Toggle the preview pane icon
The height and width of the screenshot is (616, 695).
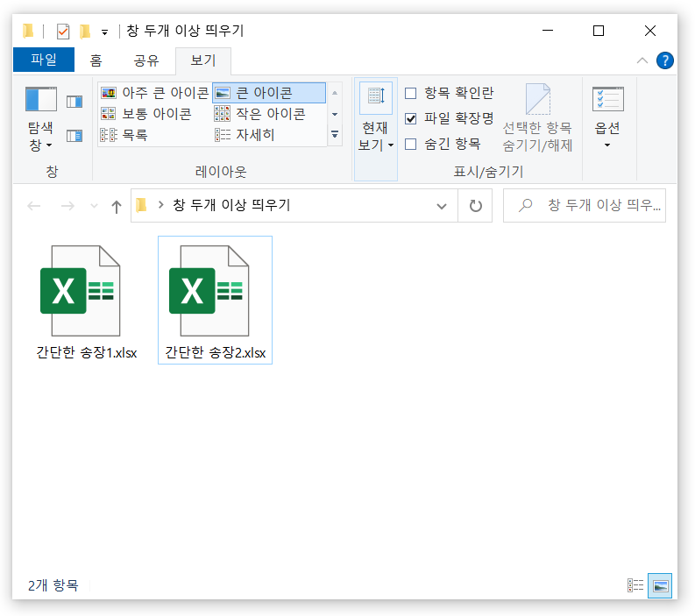74,102
